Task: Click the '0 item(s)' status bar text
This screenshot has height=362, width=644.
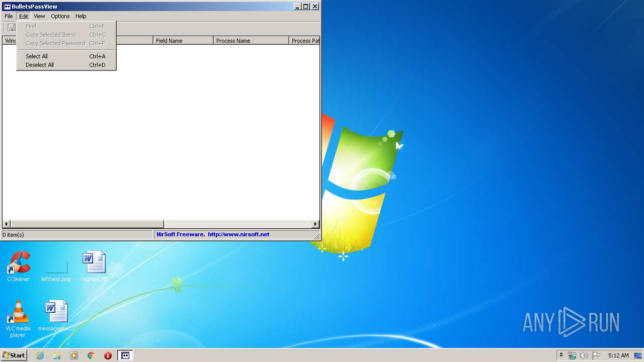Action: coord(13,235)
